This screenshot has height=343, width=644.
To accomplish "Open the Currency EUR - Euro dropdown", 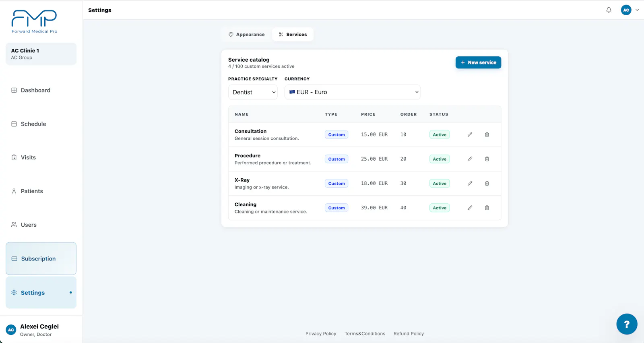I will click(x=353, y=92).
